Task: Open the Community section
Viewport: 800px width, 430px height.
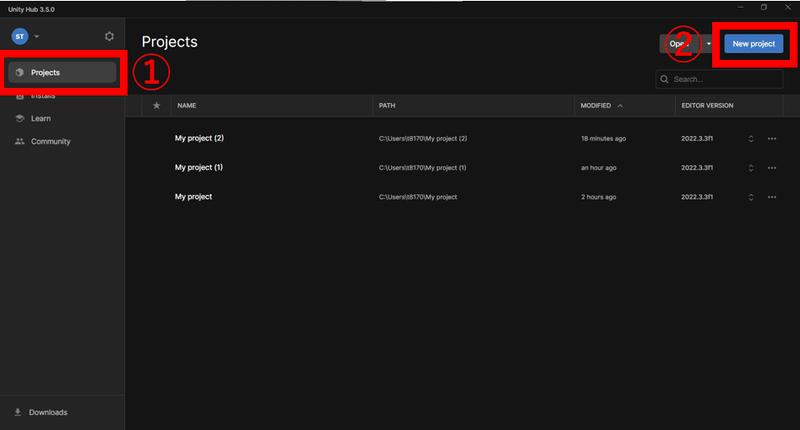Action: tap(51, 141)
